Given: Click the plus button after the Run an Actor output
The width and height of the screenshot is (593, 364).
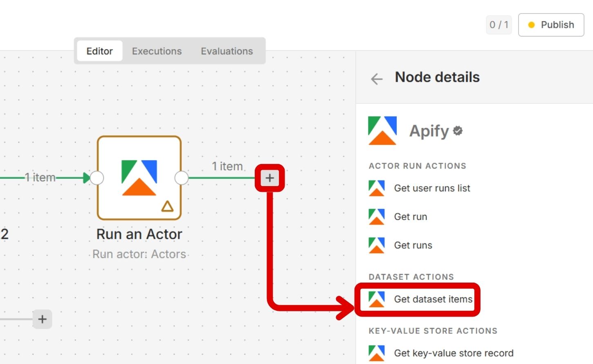Looking at the screenshot, I should click(x=270, y=178).
